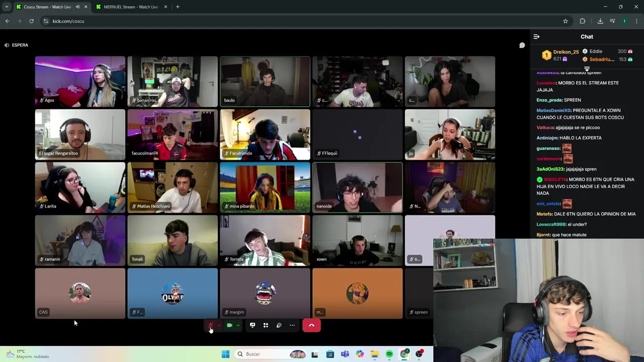Select margim avatar tile
The image size is (644, 362).
(265, 293)
